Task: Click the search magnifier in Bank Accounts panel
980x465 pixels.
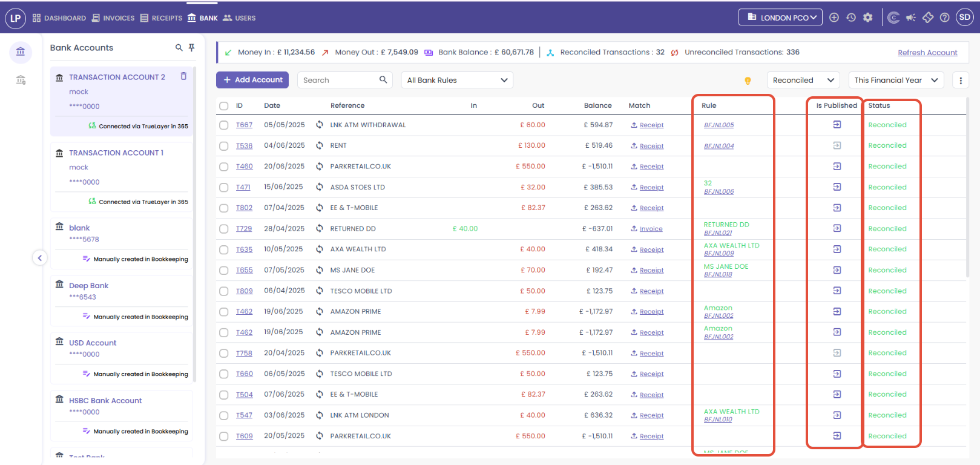Action: click(x=179, y=47)
